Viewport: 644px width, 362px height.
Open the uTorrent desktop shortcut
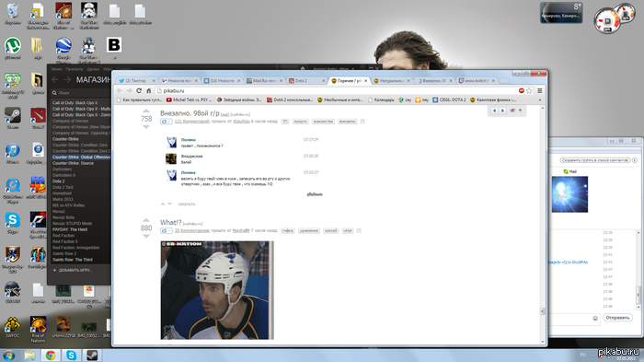coord(13,48)
